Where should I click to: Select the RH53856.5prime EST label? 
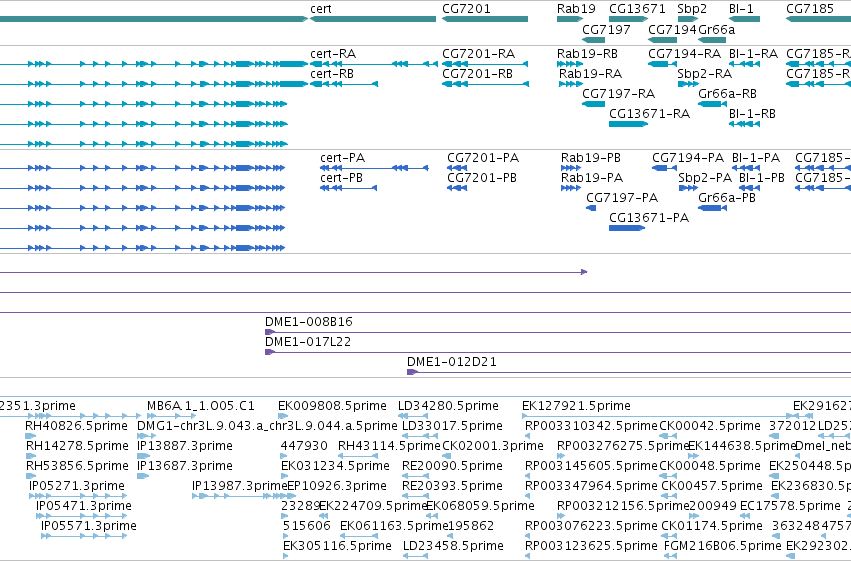[x=78, y=466]
